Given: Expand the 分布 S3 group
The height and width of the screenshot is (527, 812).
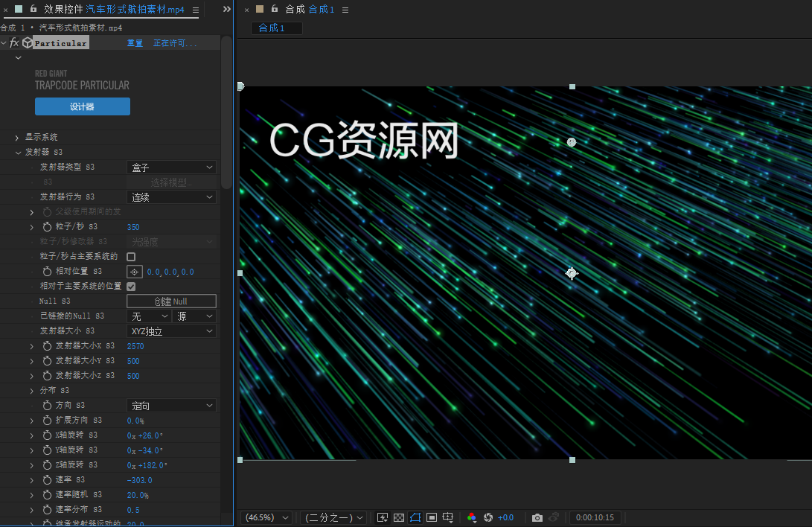Looking at the screenshot, I should (31, 391).
